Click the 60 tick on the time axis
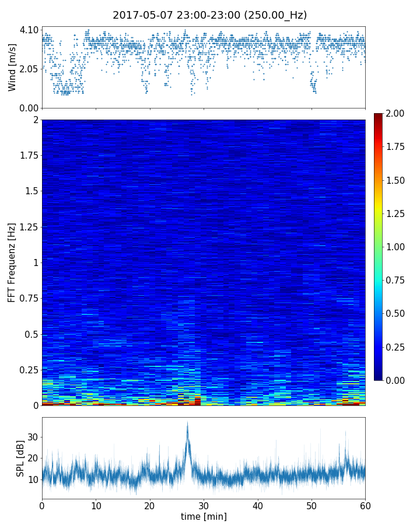Viewport: 420px width, 525px height. tap(365, 505)
